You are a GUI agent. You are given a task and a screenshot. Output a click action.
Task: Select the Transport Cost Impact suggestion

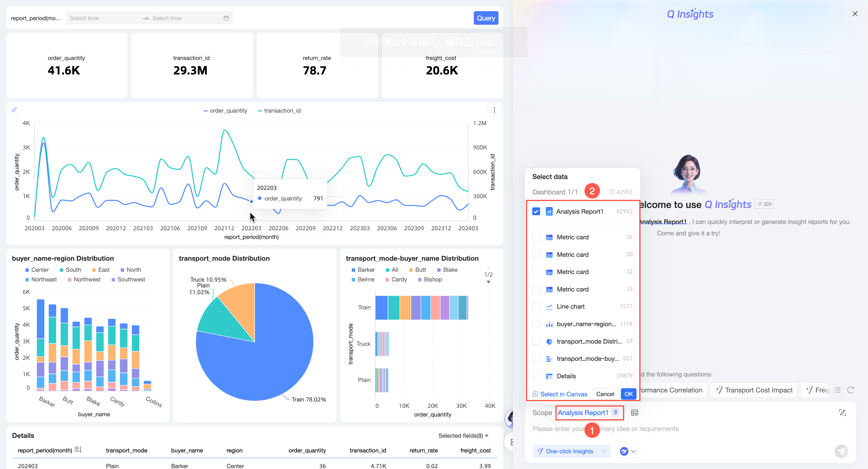(x=754, y=390)
